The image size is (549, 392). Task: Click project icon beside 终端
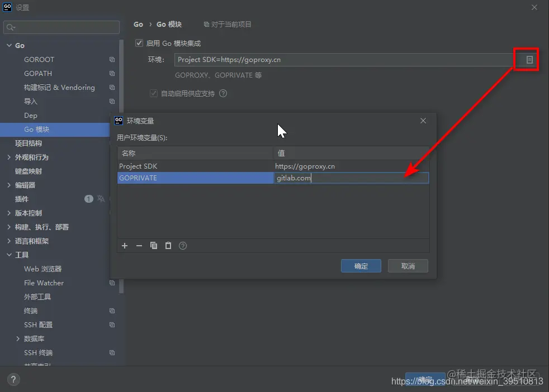pyautogui.click(x=112, y=311)
